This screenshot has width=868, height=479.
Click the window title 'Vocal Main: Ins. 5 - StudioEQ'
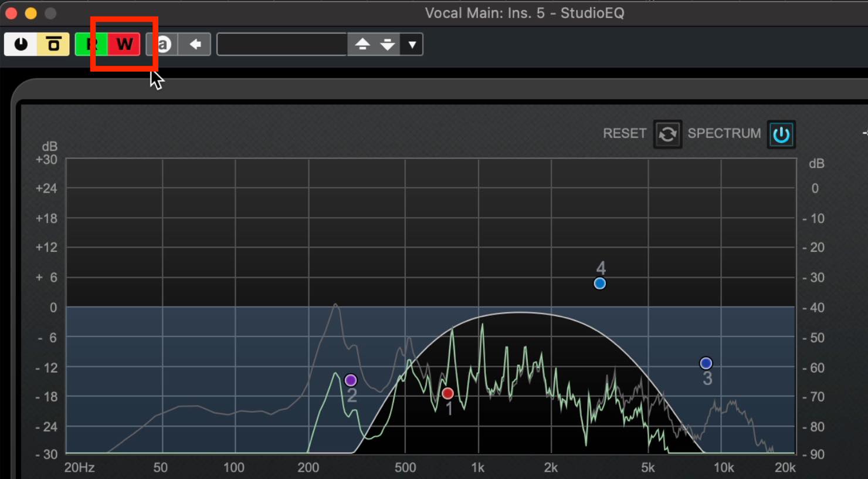point(524,13)
